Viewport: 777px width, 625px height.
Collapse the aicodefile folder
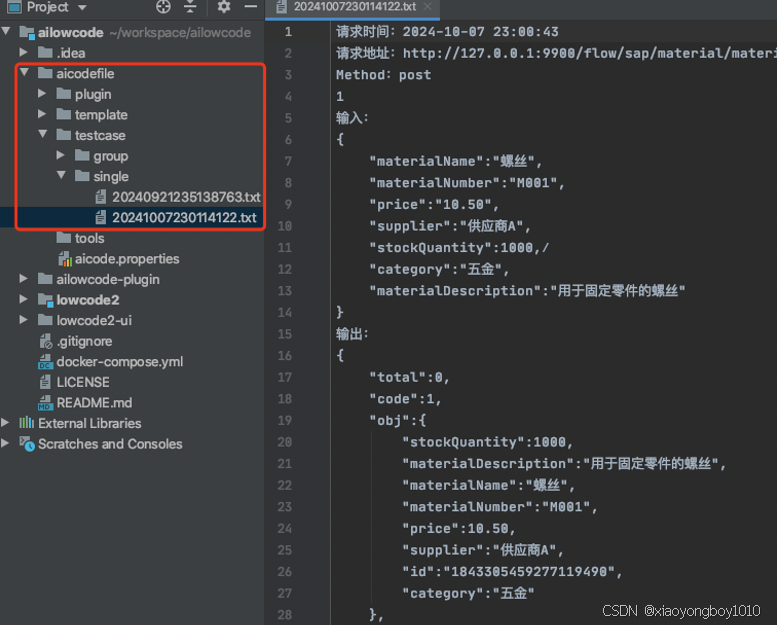(24, 73)
